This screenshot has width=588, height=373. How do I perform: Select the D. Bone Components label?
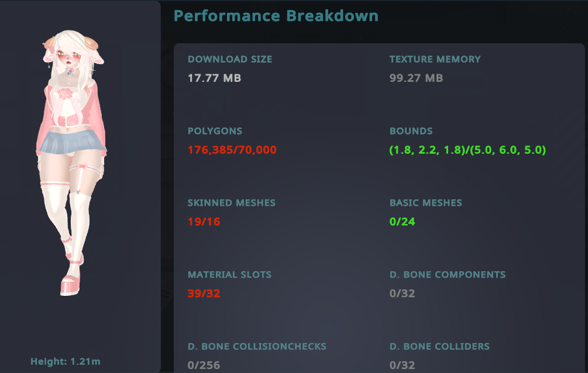pyautogui.click(x=447, y=274)
